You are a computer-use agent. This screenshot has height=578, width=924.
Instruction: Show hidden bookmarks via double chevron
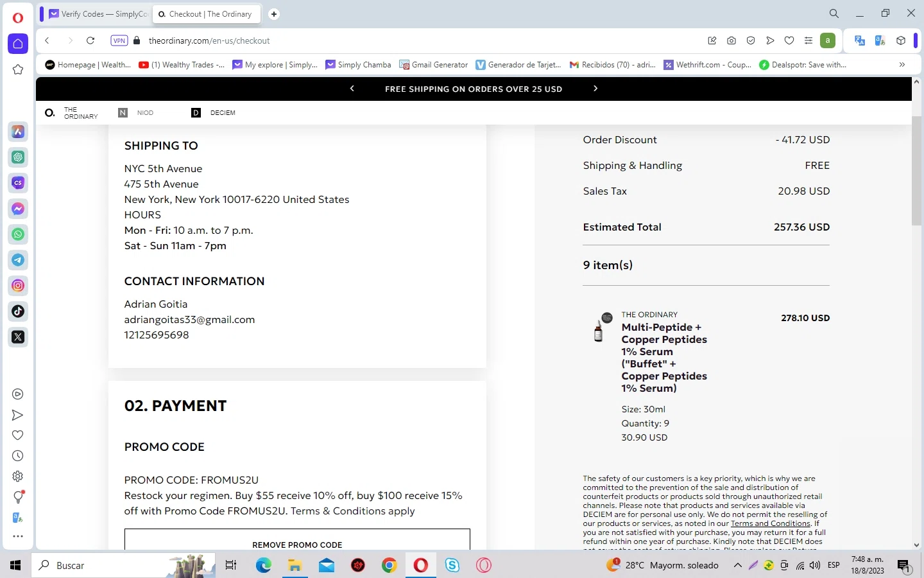click(x=902, y=65)
